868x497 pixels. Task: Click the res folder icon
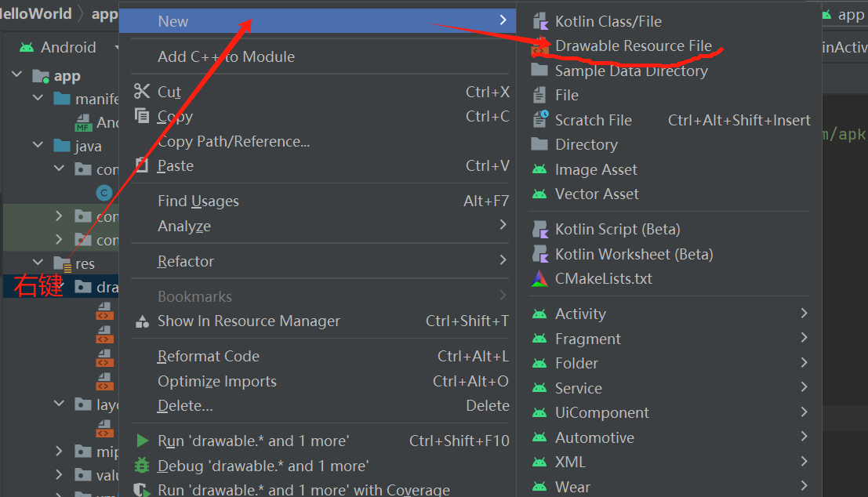(63, 264)
